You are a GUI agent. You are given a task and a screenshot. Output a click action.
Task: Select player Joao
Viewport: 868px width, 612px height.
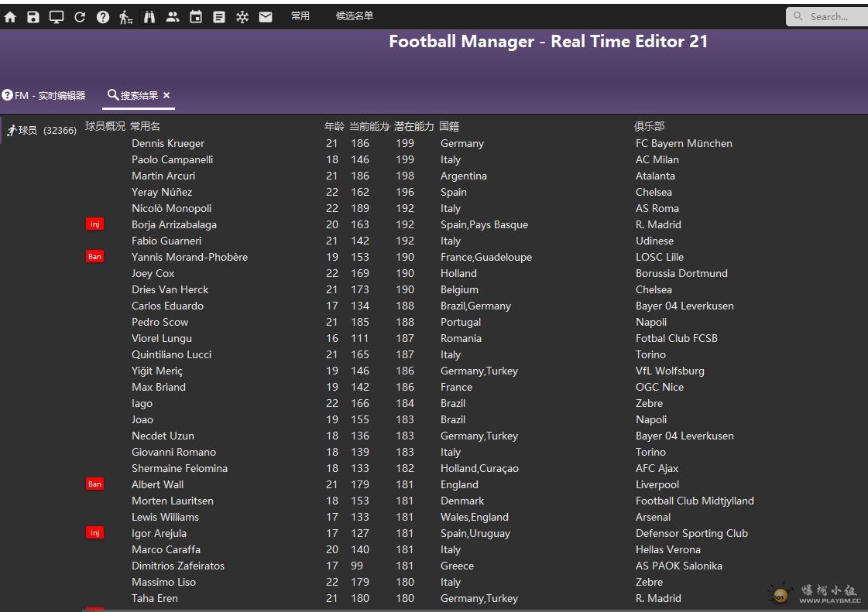(142, 419)
